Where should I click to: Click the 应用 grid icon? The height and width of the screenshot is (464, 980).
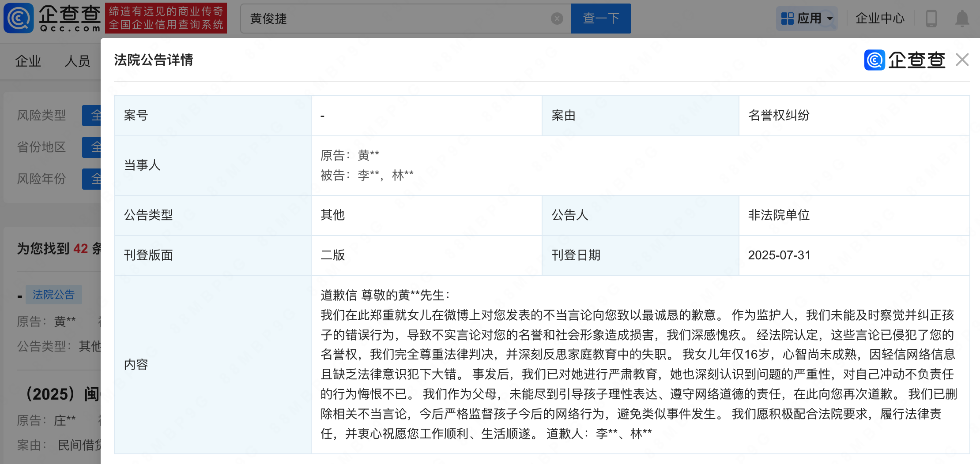[x=787, y=19]
